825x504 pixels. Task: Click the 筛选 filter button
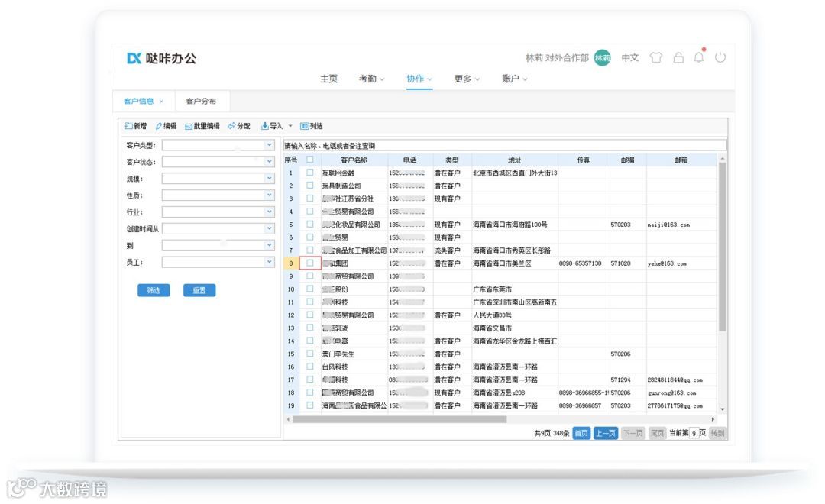pyautogui.click(x=154, y=290)
